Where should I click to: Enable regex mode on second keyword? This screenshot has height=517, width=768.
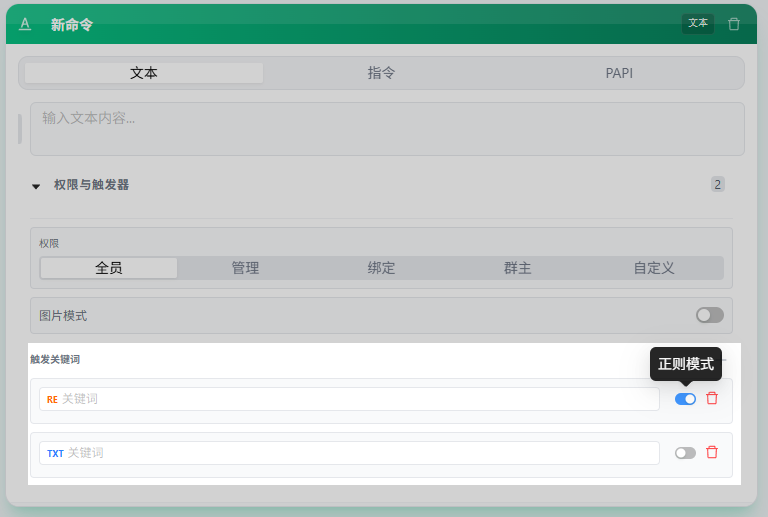685,453
